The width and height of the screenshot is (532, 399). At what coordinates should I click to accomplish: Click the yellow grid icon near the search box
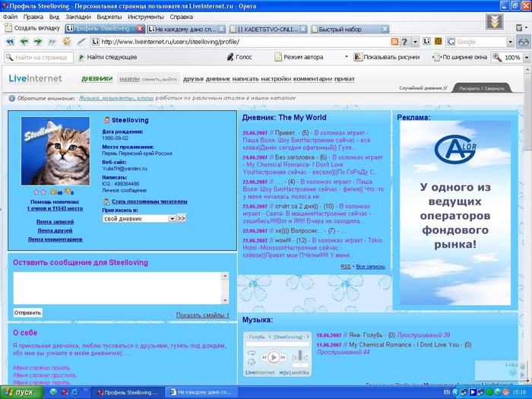point(438,41)
